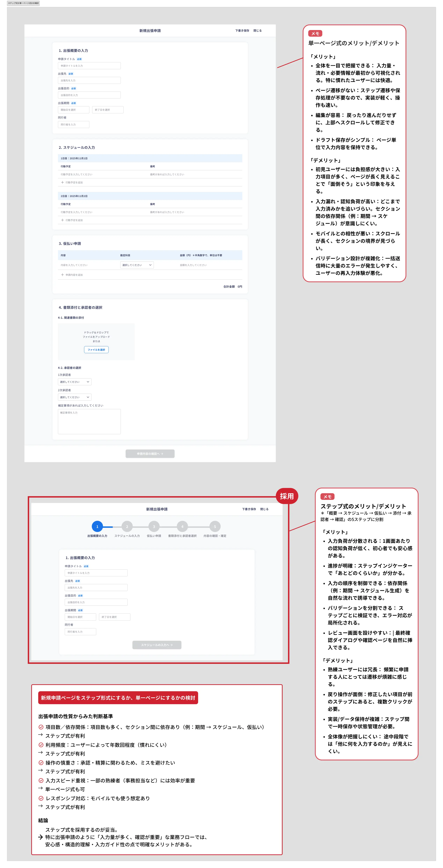This screenshot has width=443, height=868.
Task: Click the スケジュールの入力へ button
Action: (x=157, y=645)
